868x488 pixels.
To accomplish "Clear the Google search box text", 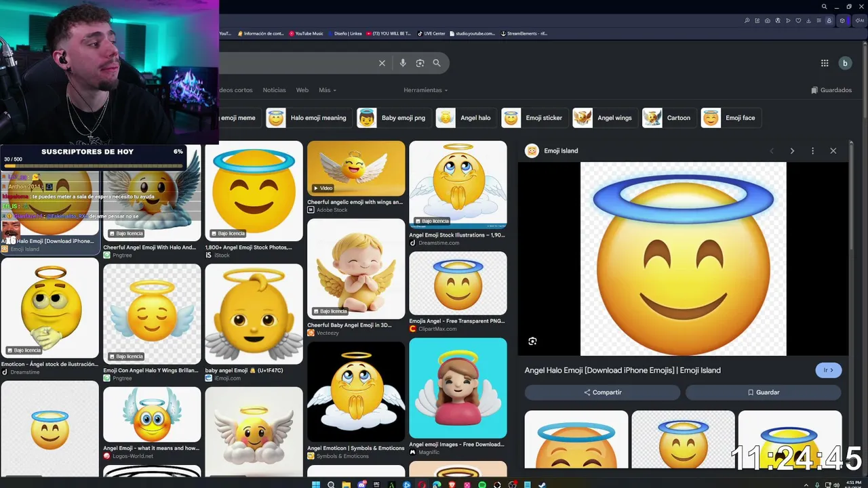I will pyautogui.click(x=382, y=63).
